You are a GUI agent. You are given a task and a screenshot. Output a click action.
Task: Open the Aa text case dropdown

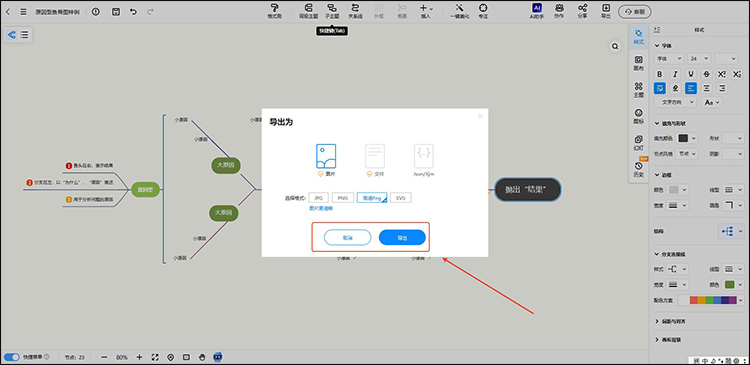click(711, 102)
